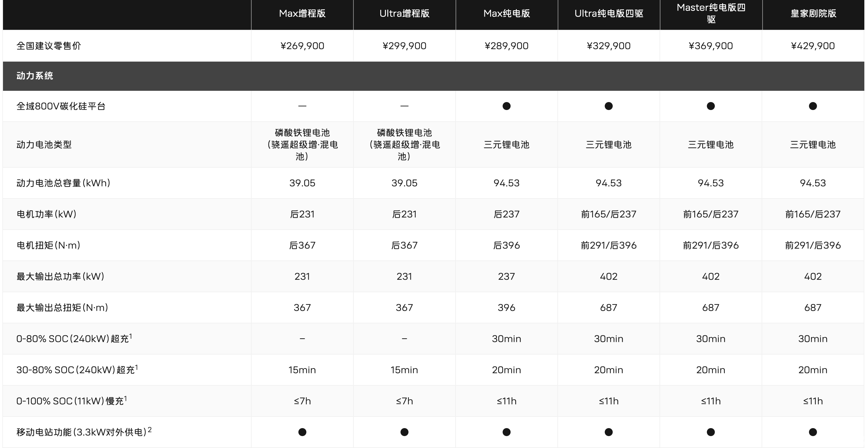868x448 pixels.
Task: Click the Master纯电版四驱 column header
Action: coord(711,14)
